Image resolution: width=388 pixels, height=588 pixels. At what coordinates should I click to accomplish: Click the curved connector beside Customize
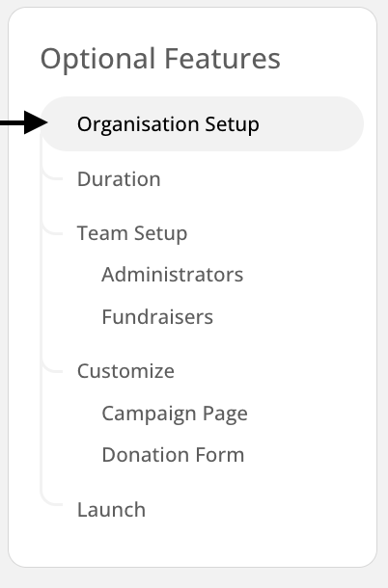point(52,365)
